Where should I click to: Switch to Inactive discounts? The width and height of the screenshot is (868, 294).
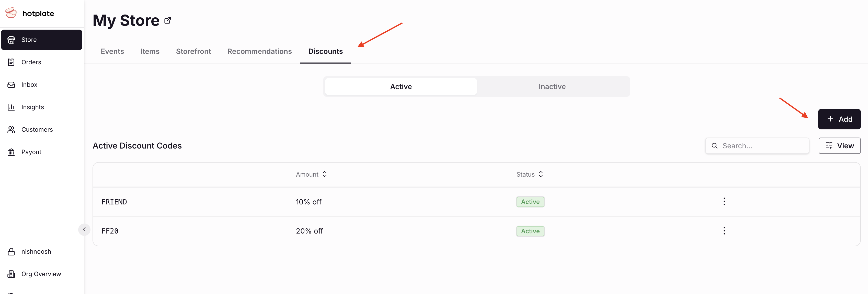click(552, 86)
